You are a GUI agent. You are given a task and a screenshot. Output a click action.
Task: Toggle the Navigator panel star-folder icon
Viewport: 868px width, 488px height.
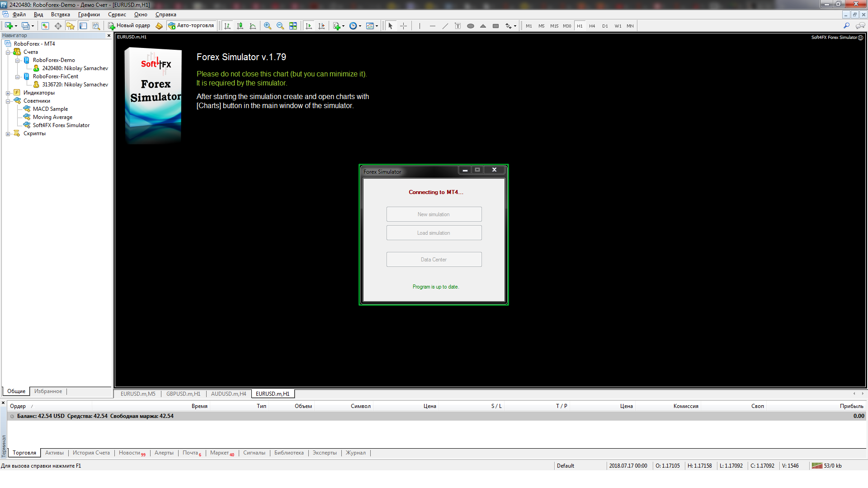pos(71,26)
